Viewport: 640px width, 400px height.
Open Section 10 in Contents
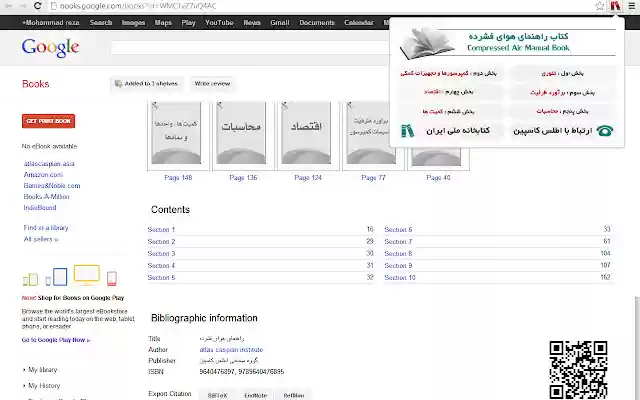[x=400, y=278]
